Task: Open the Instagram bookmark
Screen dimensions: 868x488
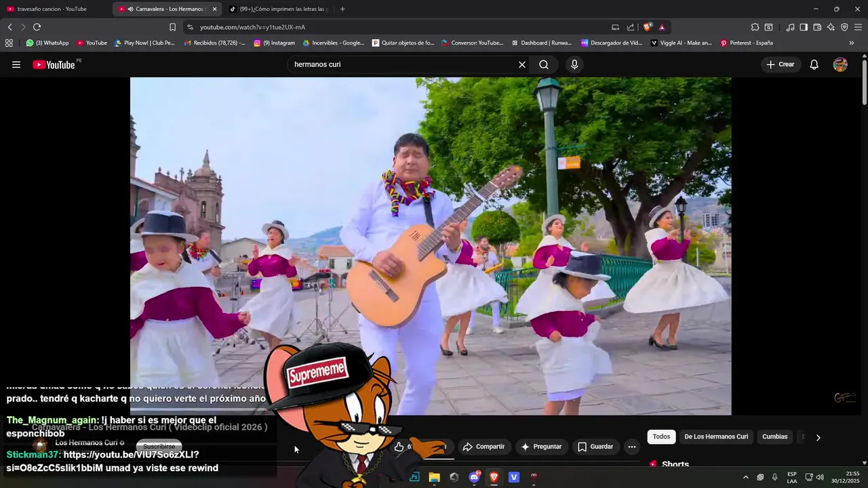Action: (275, 43)
